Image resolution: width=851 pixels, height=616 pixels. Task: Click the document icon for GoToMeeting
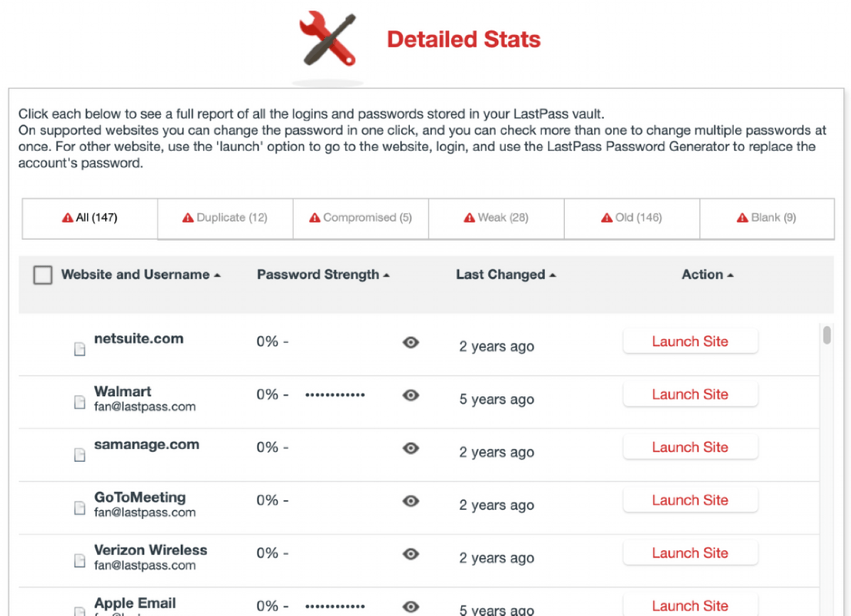[79, 507]
